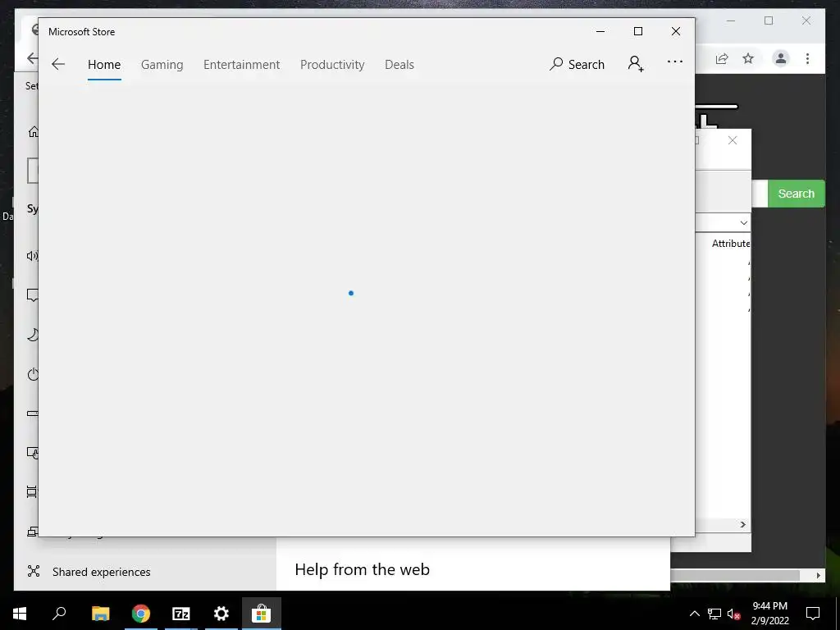Click the sign-in account icon in Store

(636, 64)
